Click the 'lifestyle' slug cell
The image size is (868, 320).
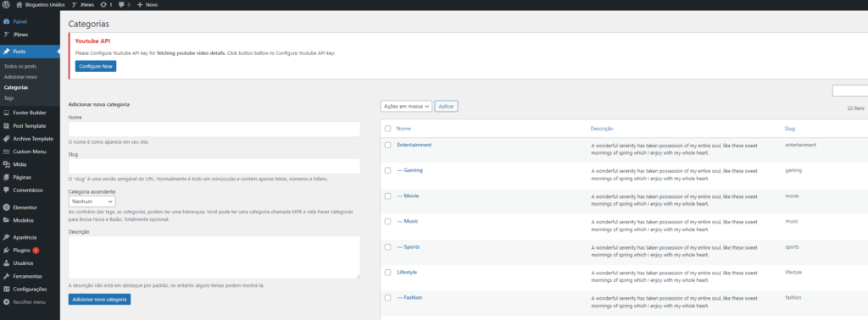point(793,273)
